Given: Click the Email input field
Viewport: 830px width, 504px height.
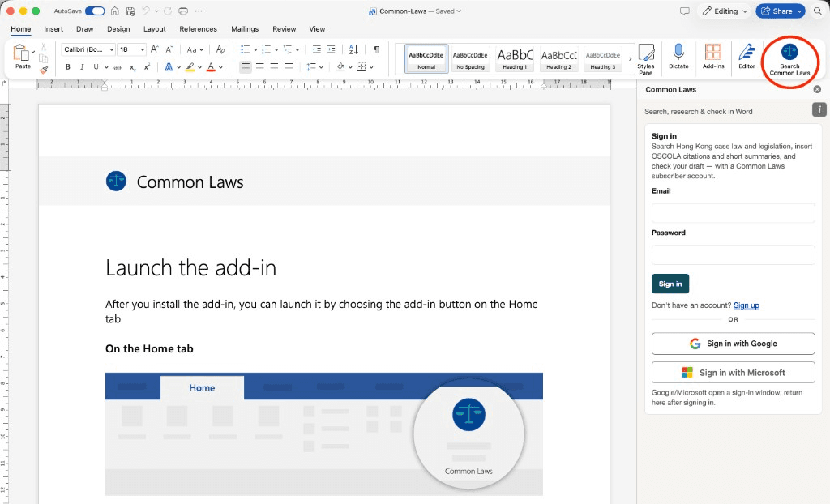Looking at the screenshot, I should 733,213.
